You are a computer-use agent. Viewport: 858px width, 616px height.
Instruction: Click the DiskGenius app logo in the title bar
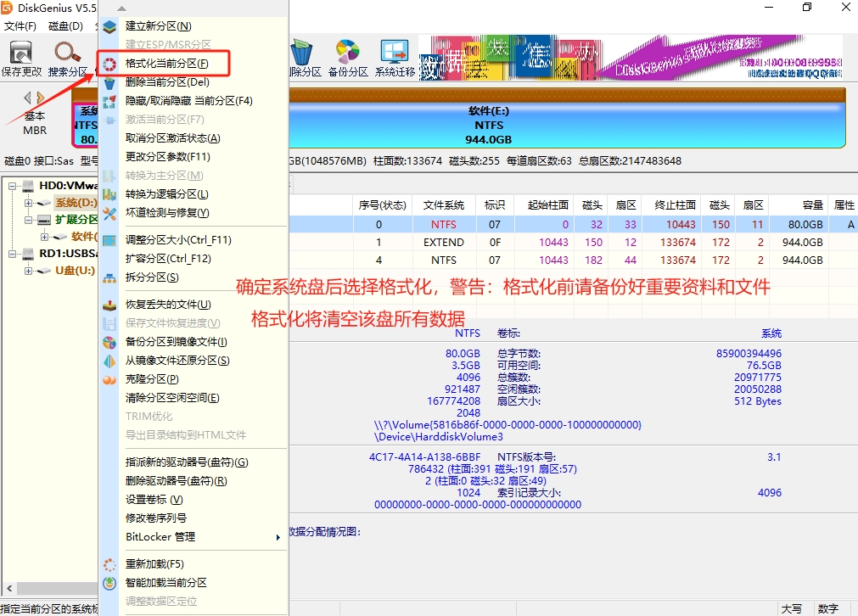(x=7, y=8)
